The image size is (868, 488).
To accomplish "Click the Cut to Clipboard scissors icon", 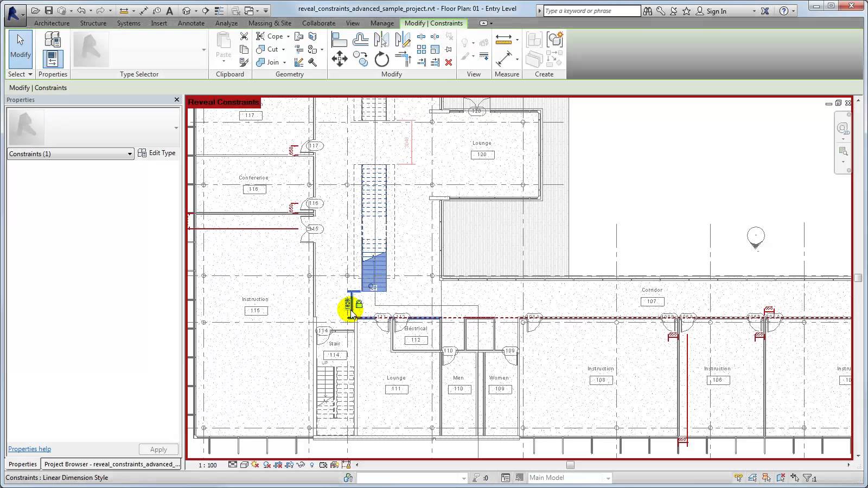I will 244,36.
